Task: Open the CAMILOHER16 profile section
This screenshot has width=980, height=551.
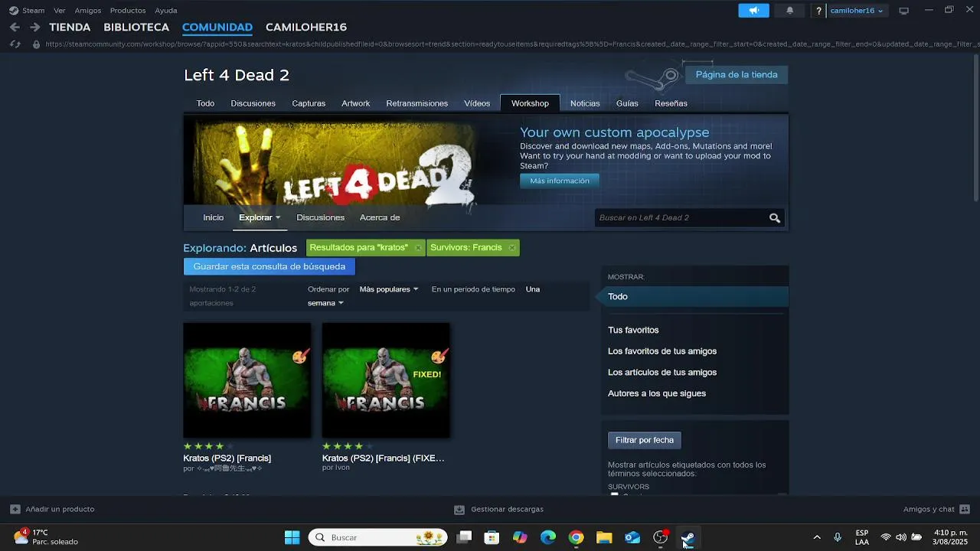Action: pyautogui.click(x=306, y=27)
